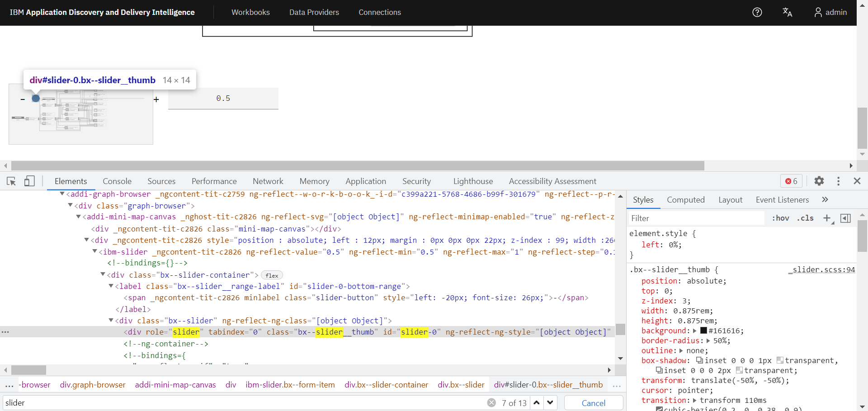Toggle the device toolbar icon
Image resolution: width=868 pixels, height=411 pixels.
(x=29, y=181)
